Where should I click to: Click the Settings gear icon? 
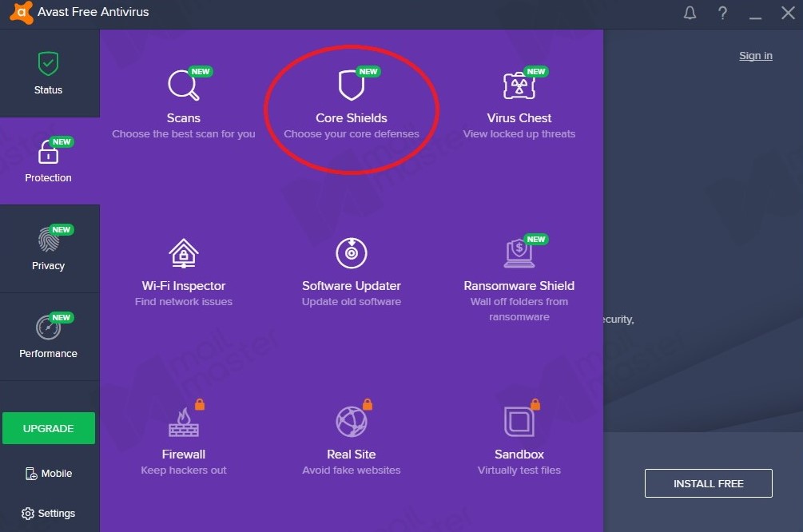coord(28,514)
